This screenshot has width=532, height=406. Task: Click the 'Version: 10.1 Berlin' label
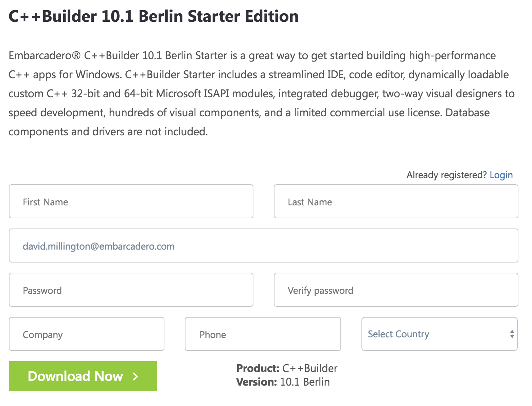click(283, 382)
